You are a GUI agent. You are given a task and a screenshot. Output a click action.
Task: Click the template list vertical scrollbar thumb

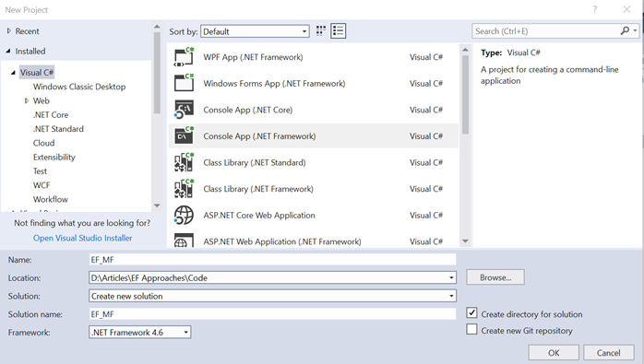[x=465, y=94]
